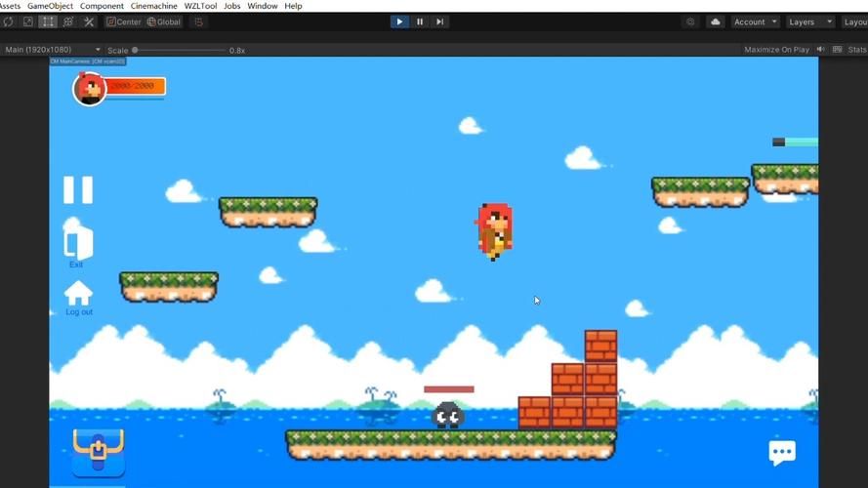Click the Log out home icon
This screenshot has height=488, width=868.
click(78, 293)
